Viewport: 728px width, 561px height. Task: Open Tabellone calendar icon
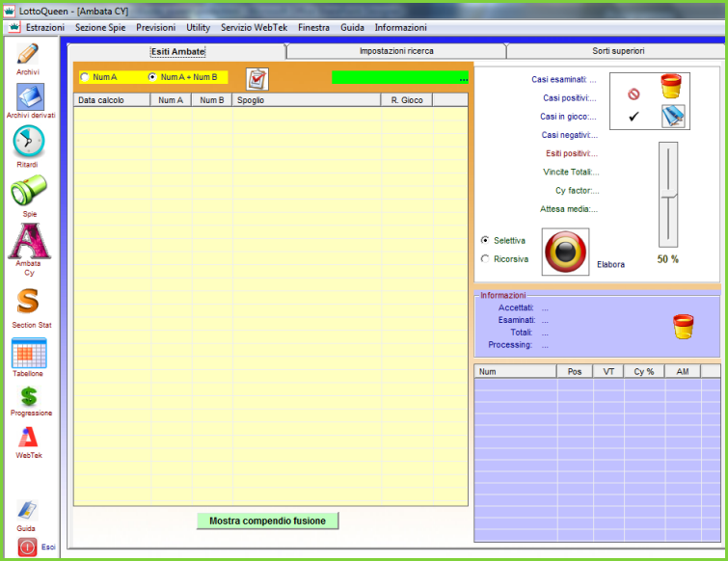coord(29,353)
